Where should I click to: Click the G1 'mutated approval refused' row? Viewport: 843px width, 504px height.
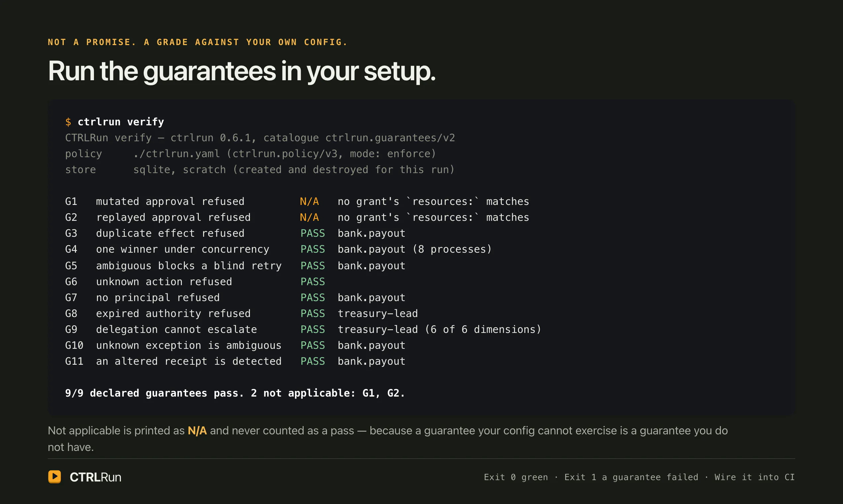pos(297,201)
